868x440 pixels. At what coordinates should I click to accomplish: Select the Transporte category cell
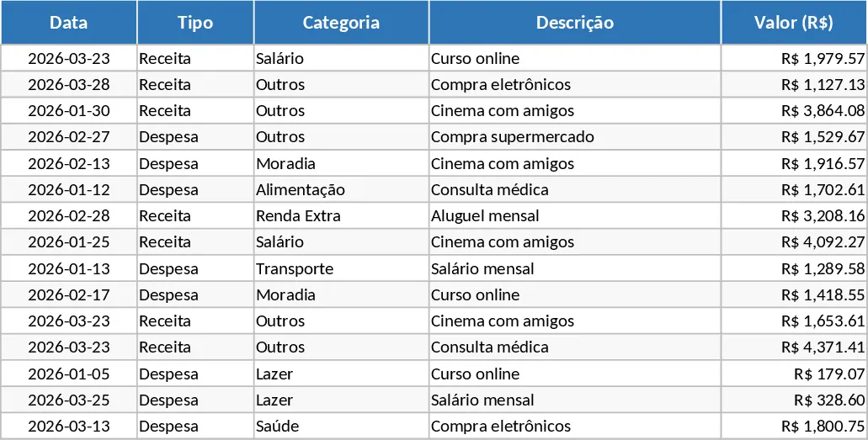(x=341, y=268)
